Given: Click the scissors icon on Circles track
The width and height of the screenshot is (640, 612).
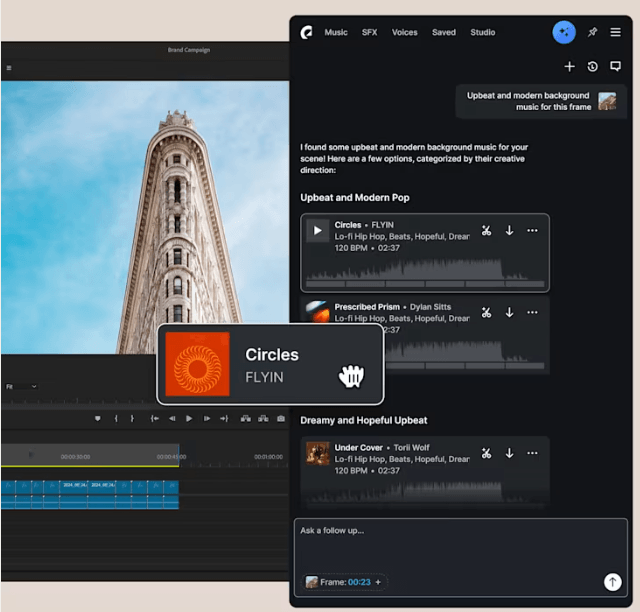Looking at the screenshot, I should coord(486,231).
